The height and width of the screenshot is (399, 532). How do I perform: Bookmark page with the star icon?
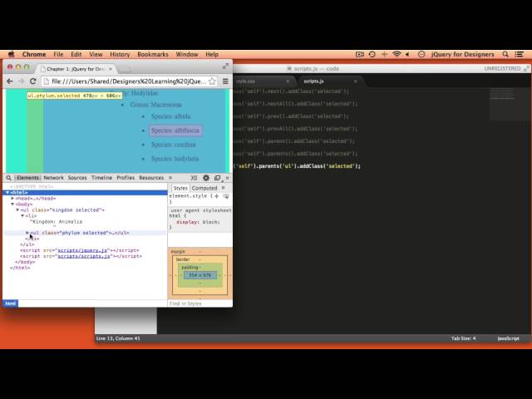212,81
